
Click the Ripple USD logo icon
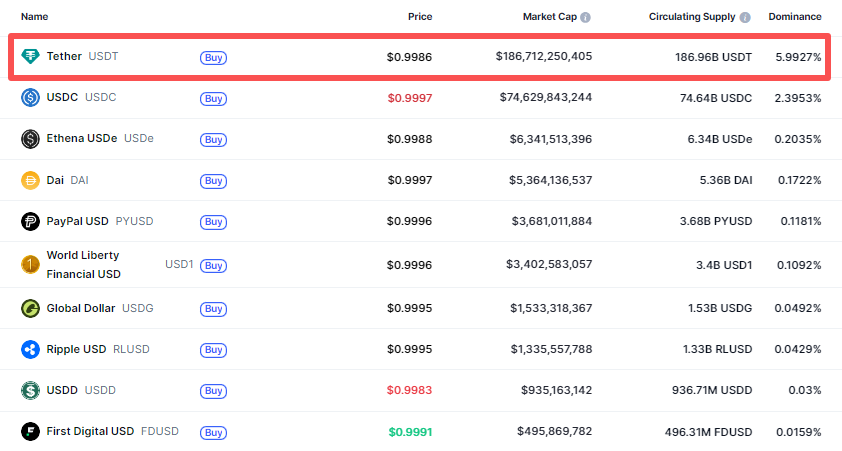coord(30,350)
